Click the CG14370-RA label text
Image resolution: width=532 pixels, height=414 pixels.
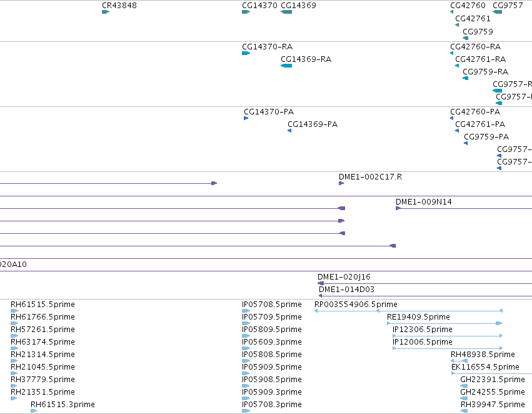268,46
